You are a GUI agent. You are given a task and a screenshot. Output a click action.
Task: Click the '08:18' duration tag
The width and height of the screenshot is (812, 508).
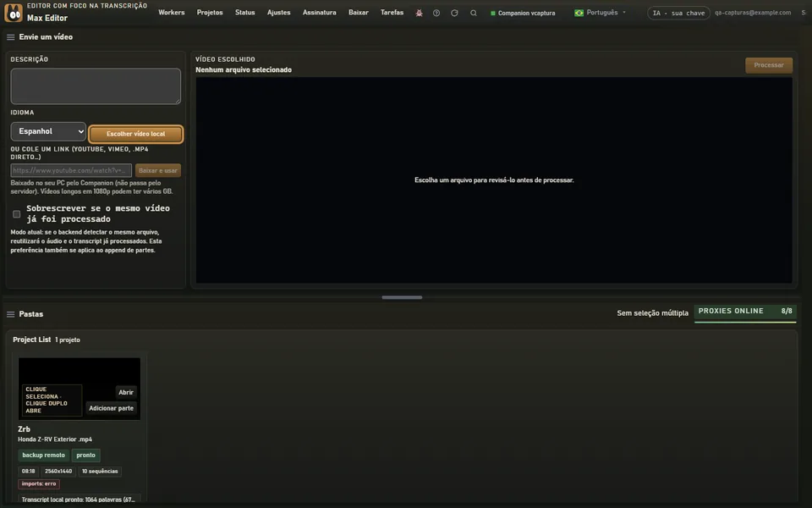(x=29, y=472)
